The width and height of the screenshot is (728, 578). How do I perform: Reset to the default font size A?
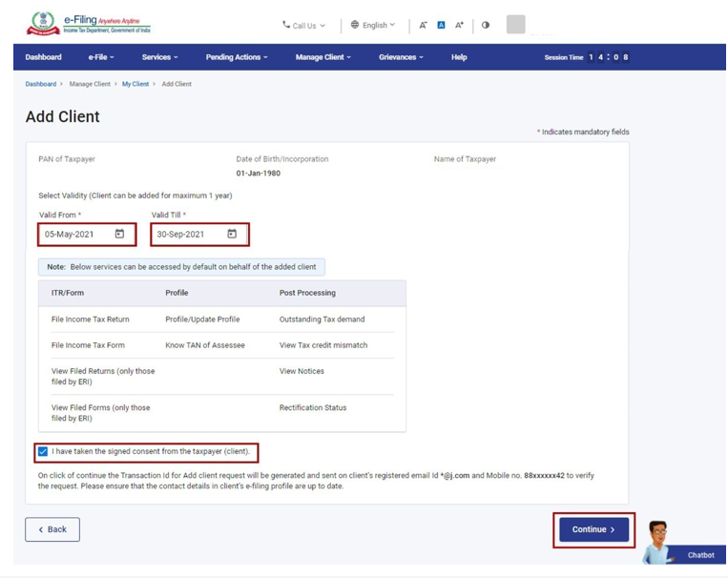tap(441, 26)
